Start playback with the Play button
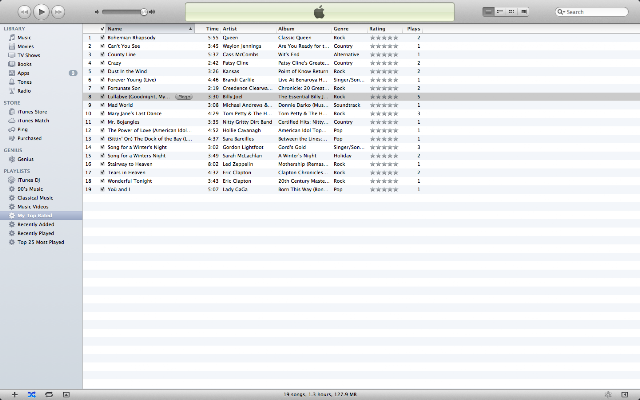 (x=41, y=12)
